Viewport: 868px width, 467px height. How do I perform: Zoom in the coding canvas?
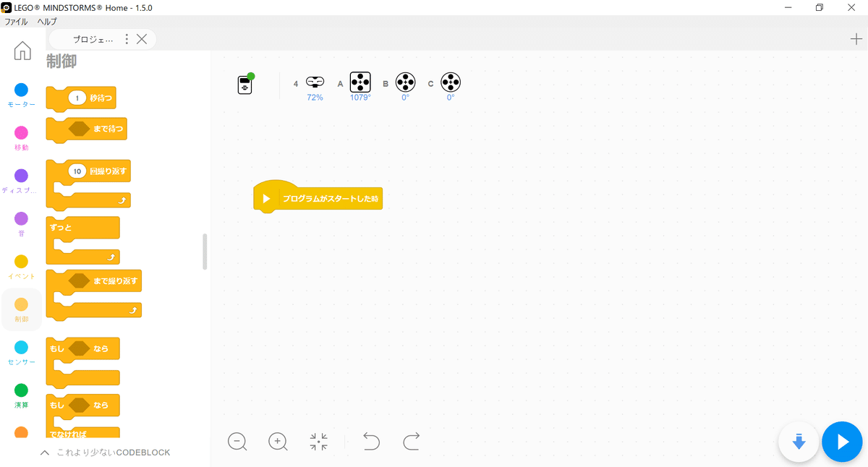point(278,442)
